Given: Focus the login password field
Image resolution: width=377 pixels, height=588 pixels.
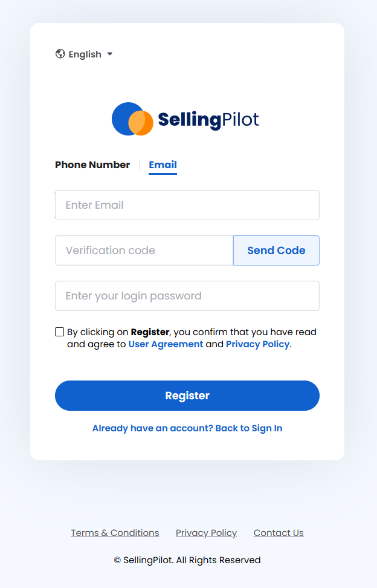Looking at the screenshot, I should 187,296.
